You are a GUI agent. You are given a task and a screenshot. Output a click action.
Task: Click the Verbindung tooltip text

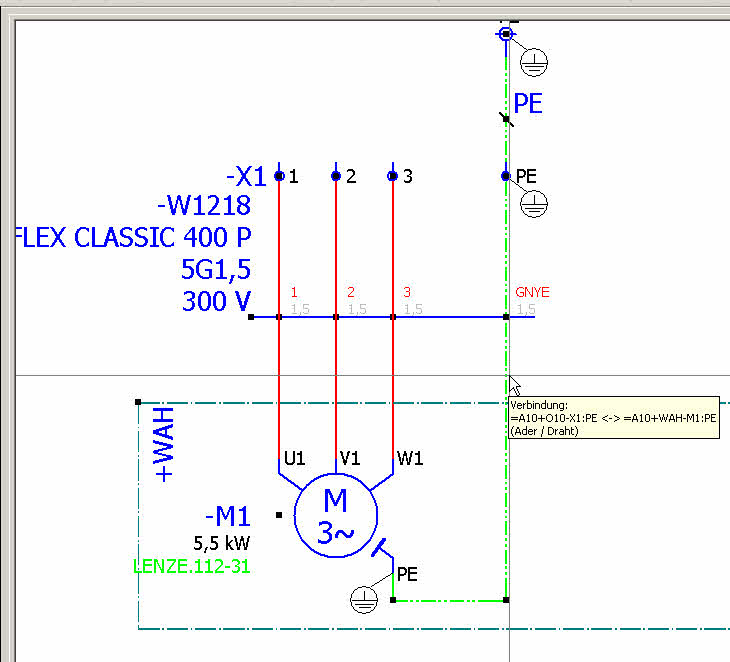click(x=613, y=418)
